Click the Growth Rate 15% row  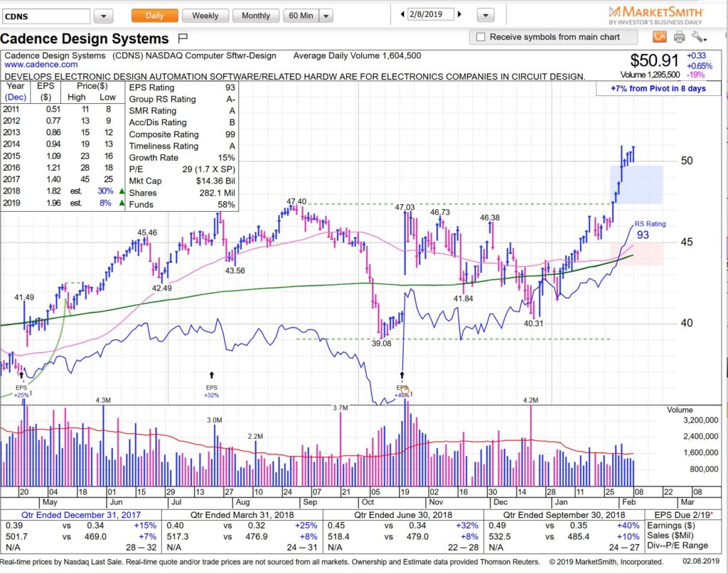(x=182, y=157)
